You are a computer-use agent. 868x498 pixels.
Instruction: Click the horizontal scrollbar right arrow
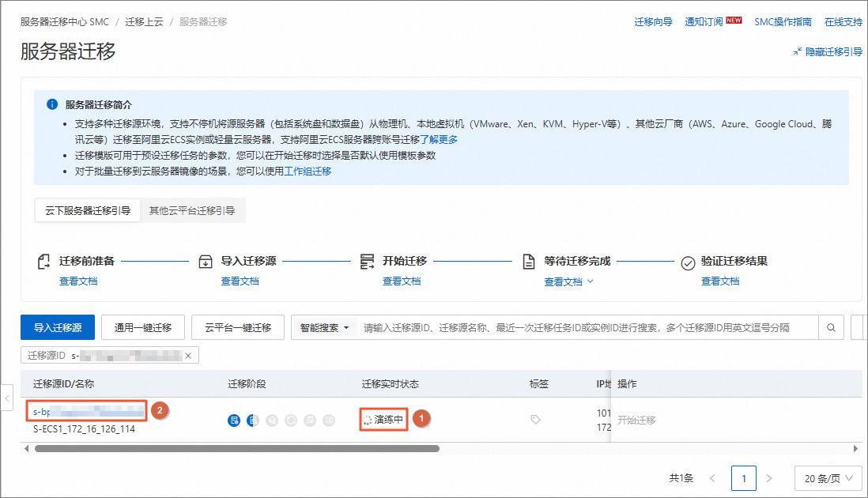pos(855,448)
